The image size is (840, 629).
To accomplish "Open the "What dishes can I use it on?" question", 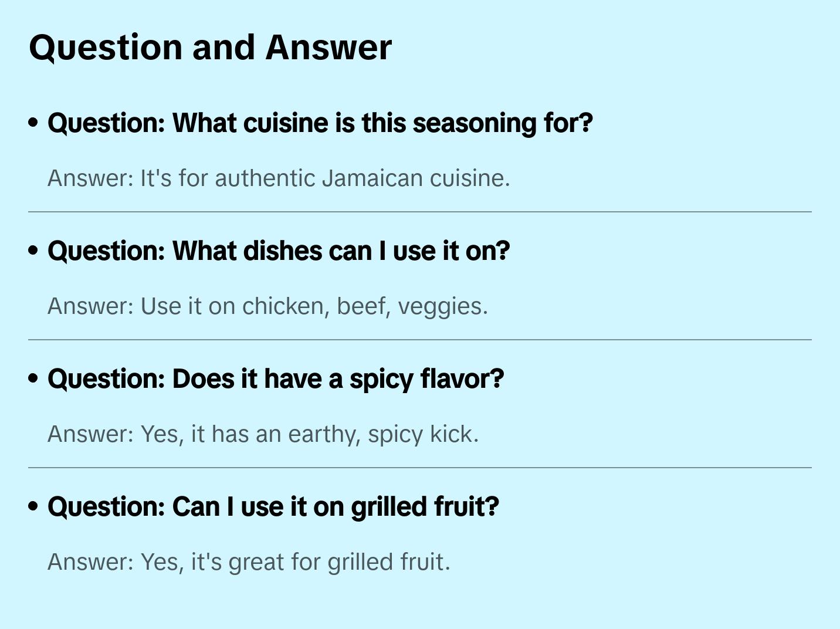I will click(279, 251).
